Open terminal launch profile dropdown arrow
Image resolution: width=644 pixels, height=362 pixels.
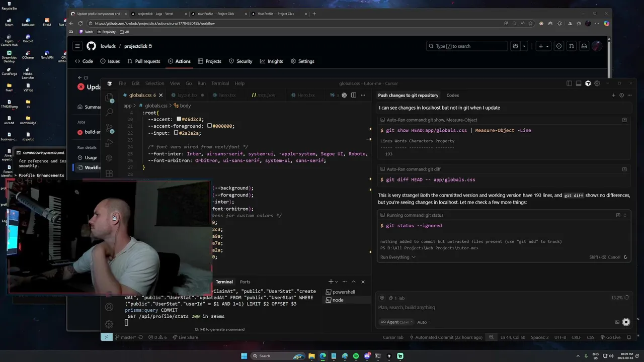pos(336,282)
